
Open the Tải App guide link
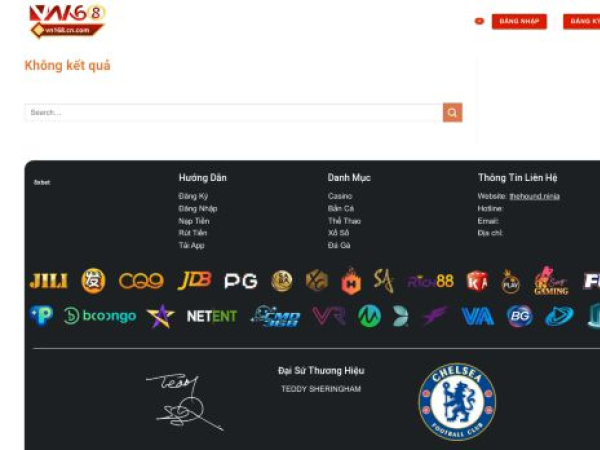tap(191, 246)
